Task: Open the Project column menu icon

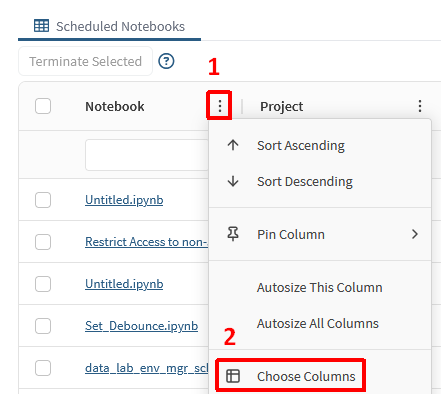Action: point(420,106)
